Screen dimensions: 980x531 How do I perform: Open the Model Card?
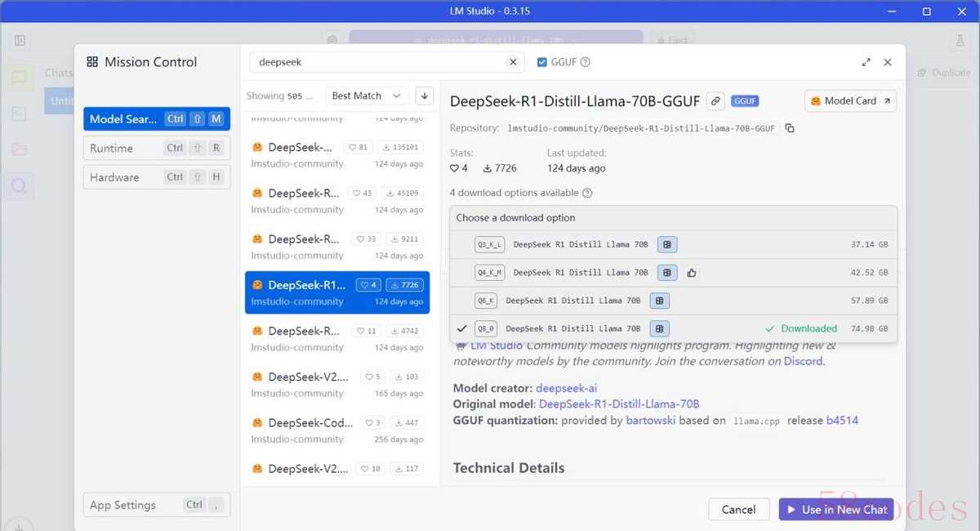[x=850, y=100]
